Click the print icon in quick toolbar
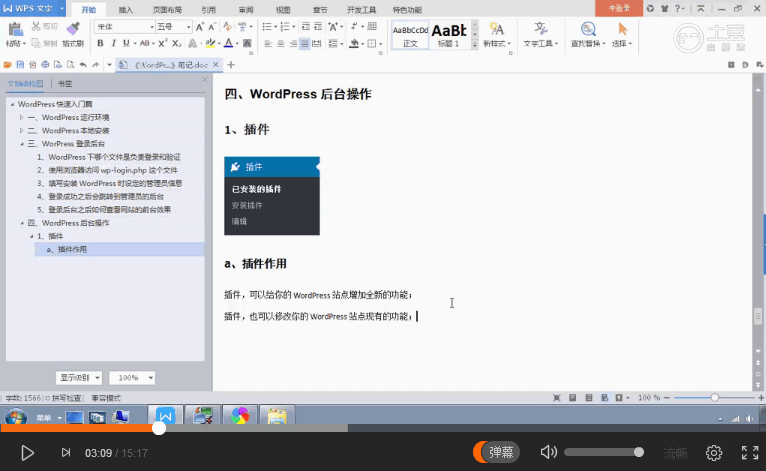Screen dimensions: 766x471 (45, 64)
